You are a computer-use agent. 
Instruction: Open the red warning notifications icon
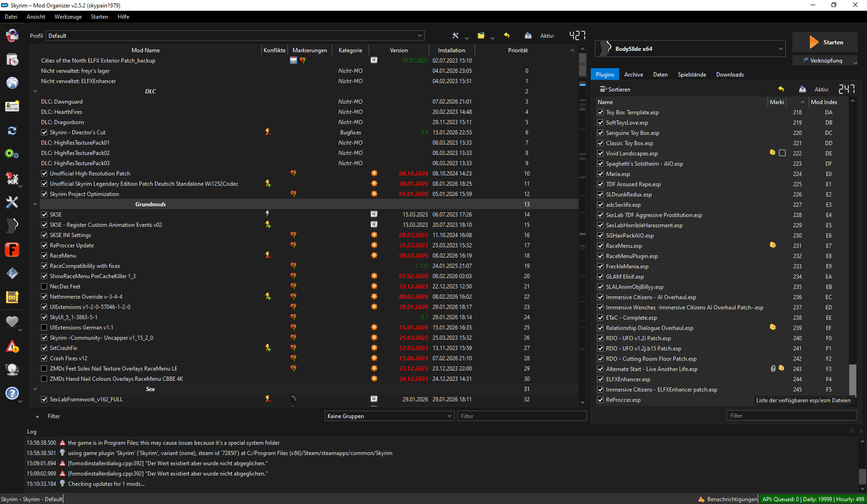click(12, 346)
